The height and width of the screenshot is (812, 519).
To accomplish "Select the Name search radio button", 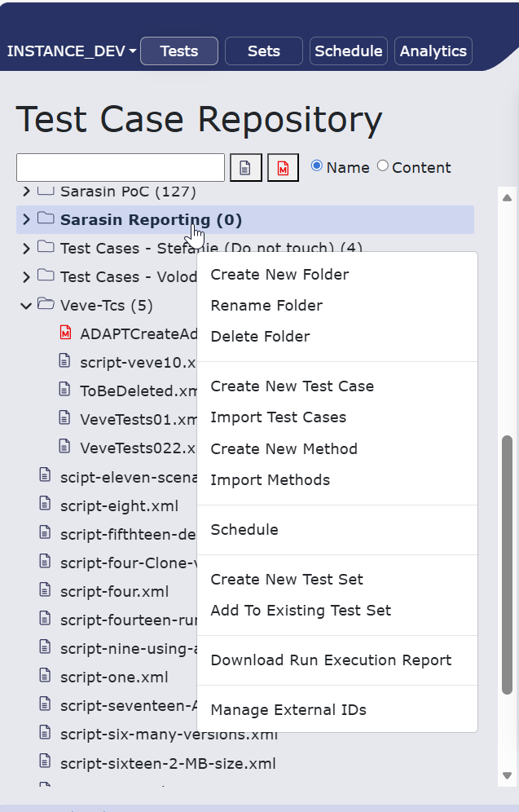I will click(x=317, y=165).
